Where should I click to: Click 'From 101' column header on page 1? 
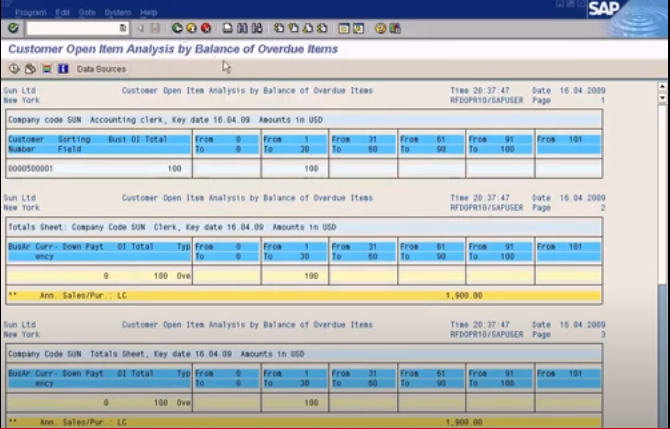tap(568, 144)
